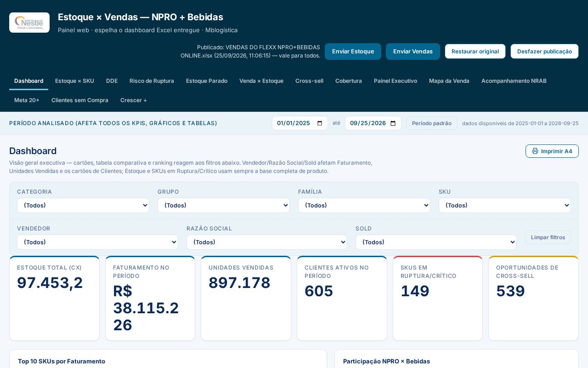Click the Estoque Total value 97.453,2
588x368 pixels.
tap(50, 282)
